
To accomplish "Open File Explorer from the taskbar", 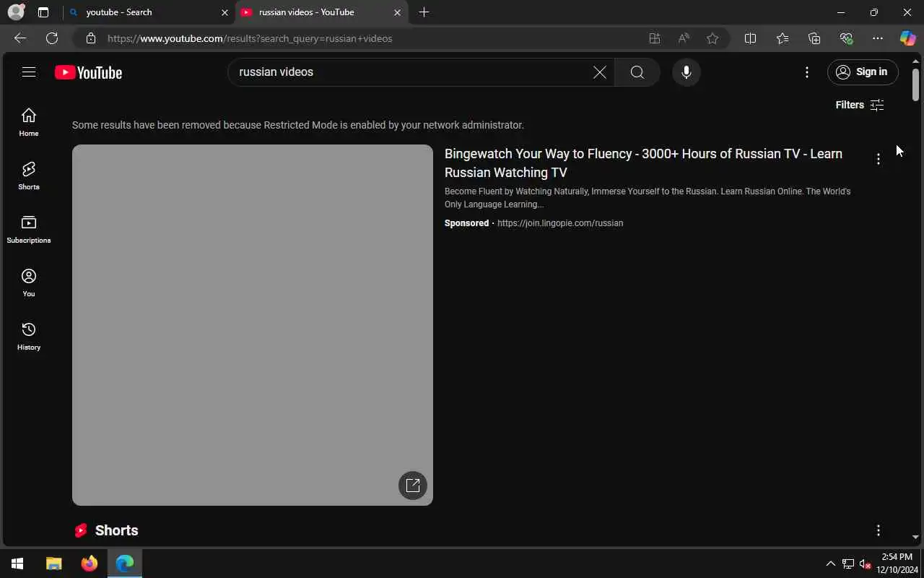I will pyautogui.click(x=54, y=564).
